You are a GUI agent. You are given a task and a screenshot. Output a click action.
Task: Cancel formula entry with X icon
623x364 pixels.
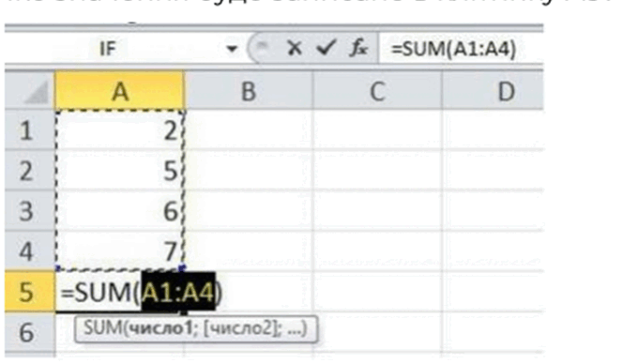point(294,49)
